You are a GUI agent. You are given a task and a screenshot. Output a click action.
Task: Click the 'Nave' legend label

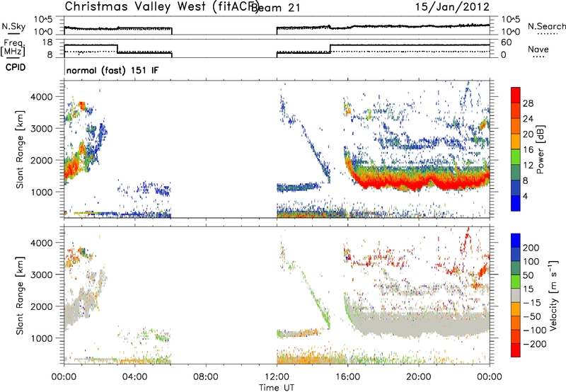(538, 49)
